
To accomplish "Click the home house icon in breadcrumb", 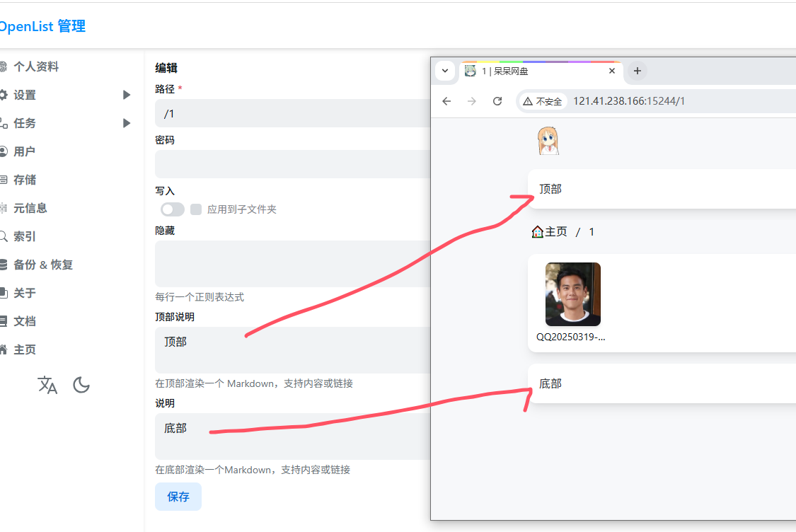I will (x=537, y=232).
